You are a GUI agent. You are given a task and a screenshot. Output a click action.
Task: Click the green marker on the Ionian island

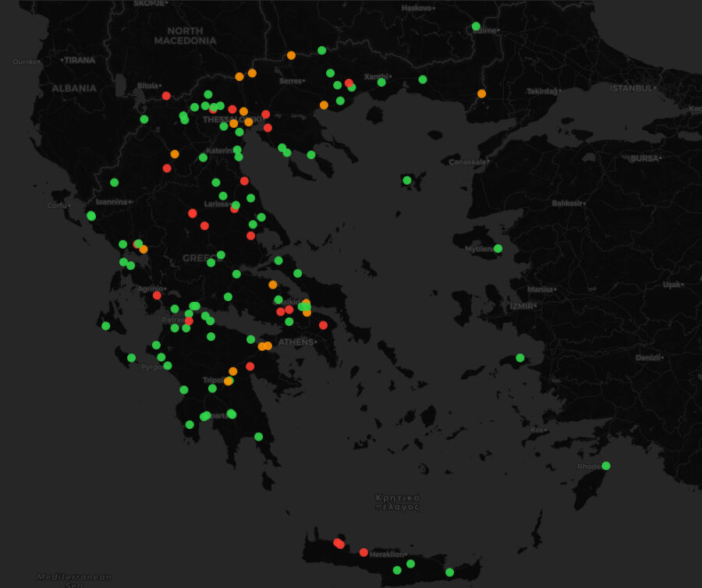point(105,326)
